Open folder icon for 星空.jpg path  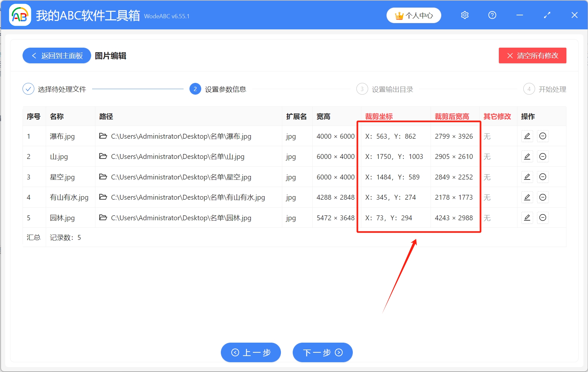(103, 177)
